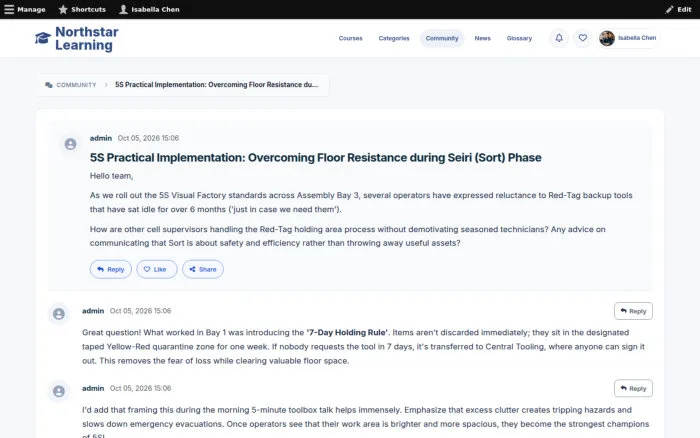Click the truncated 5S breadcrumb title

click(217, 85)
